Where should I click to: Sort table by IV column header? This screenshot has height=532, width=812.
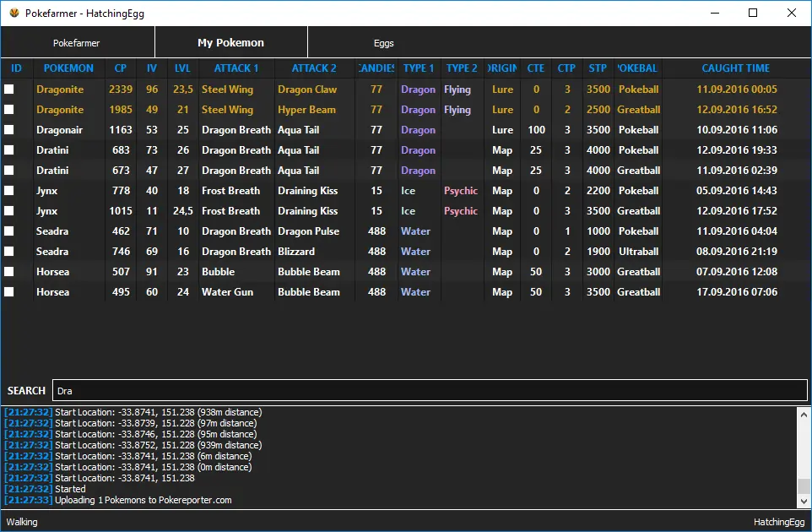[x=152, y=68]
